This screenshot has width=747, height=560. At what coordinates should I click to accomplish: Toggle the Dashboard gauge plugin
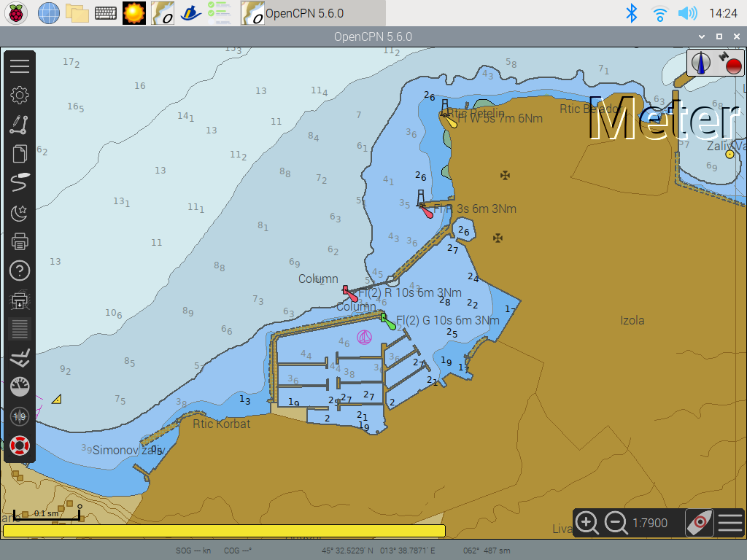(x=20, y=386)
